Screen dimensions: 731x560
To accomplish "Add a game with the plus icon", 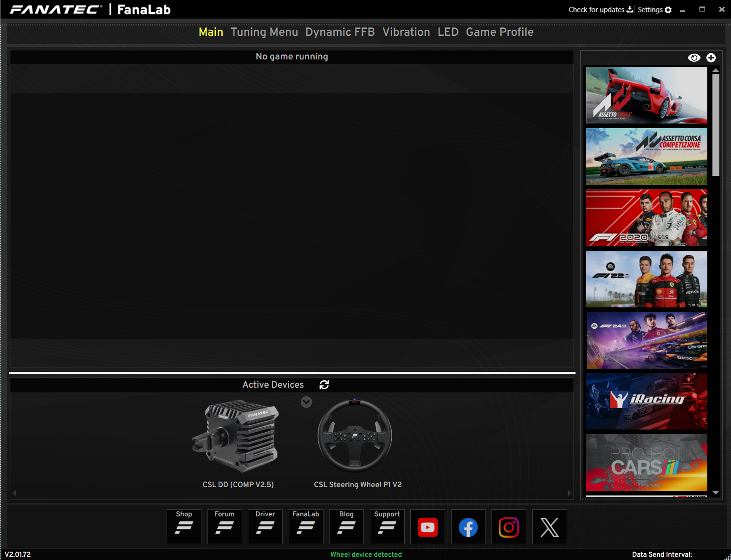I will (711, 58).
